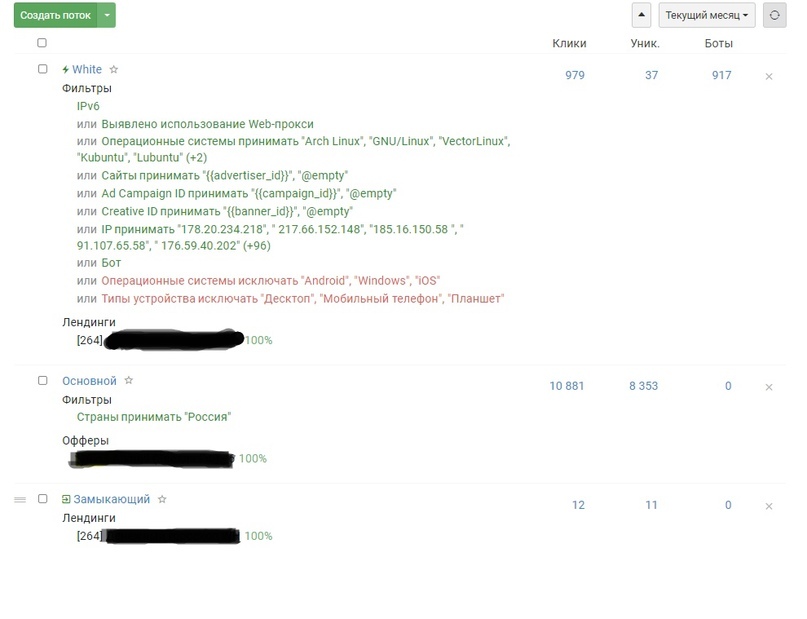This screenshot has height=619, width=807.
Task: Delete the Замыкающий flow with X
Action: pos(769,506)
